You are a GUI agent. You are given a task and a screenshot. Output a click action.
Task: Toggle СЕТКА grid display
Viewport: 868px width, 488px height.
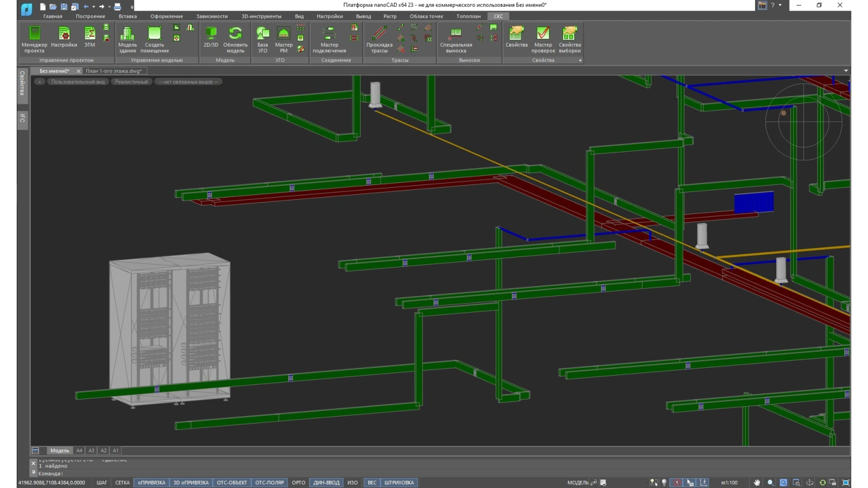coord(122,482)
